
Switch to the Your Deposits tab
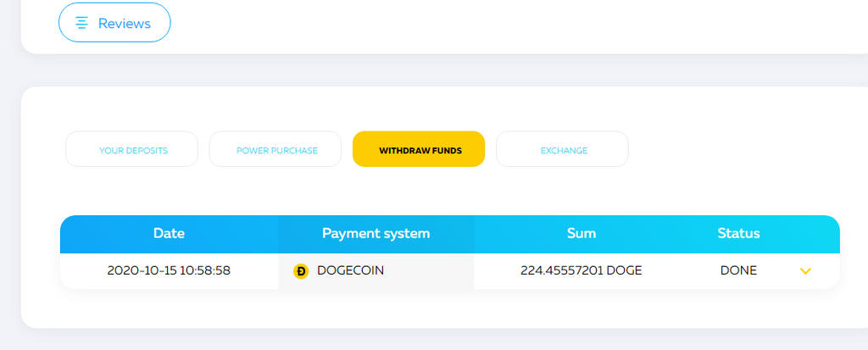[x=131, y=149]
